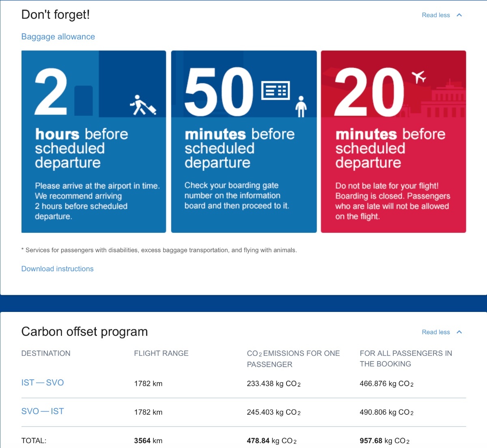The width and height of the screenshot is (487, 448).
Task: Click the 1782 km value for SVO — IST
Action: coord(148,412)
